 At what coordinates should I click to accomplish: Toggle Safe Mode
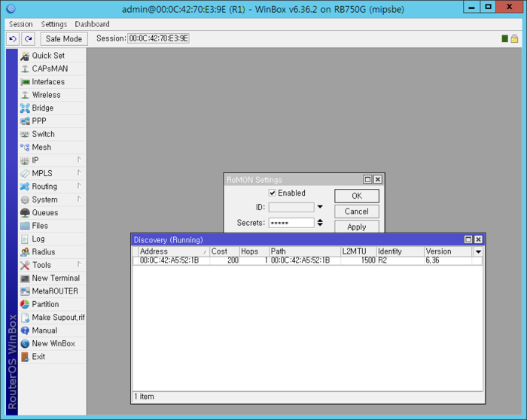point(64,38)
